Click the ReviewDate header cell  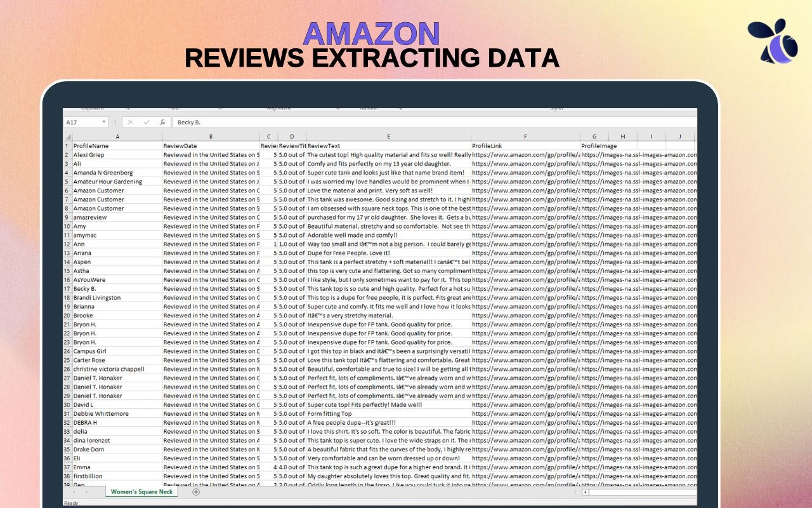[x=211, y=145]
